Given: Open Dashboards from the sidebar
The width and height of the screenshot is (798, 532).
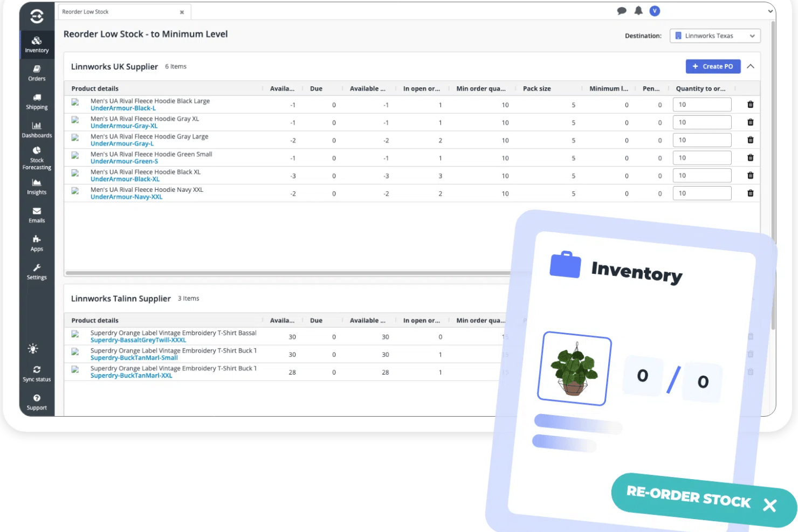Looking at the screenshot, I should click(x=37, y=130).
